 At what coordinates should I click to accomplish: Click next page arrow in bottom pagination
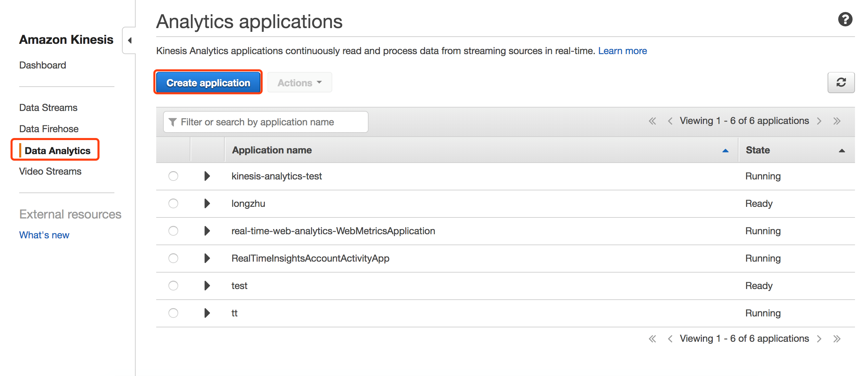(x=819, y=339)
